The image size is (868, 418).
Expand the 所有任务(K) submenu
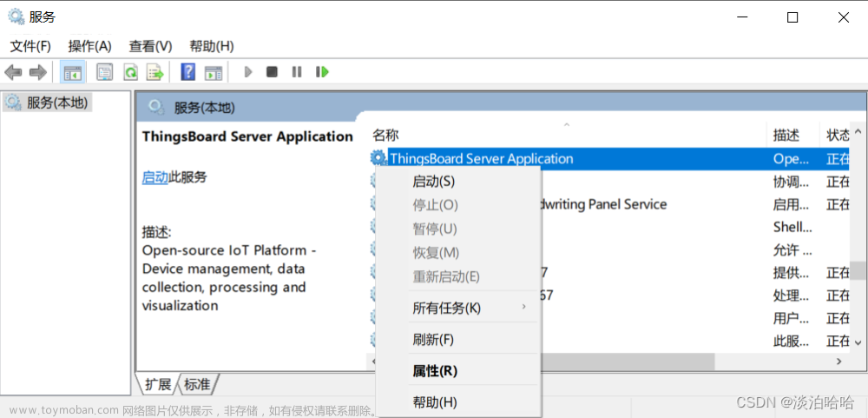(x=457, y=309)
